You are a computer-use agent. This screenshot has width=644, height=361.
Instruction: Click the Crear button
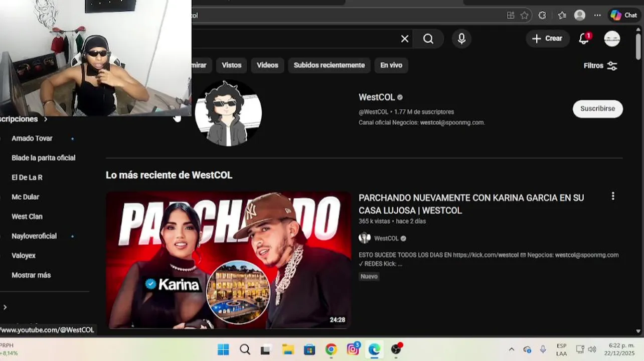548,39
